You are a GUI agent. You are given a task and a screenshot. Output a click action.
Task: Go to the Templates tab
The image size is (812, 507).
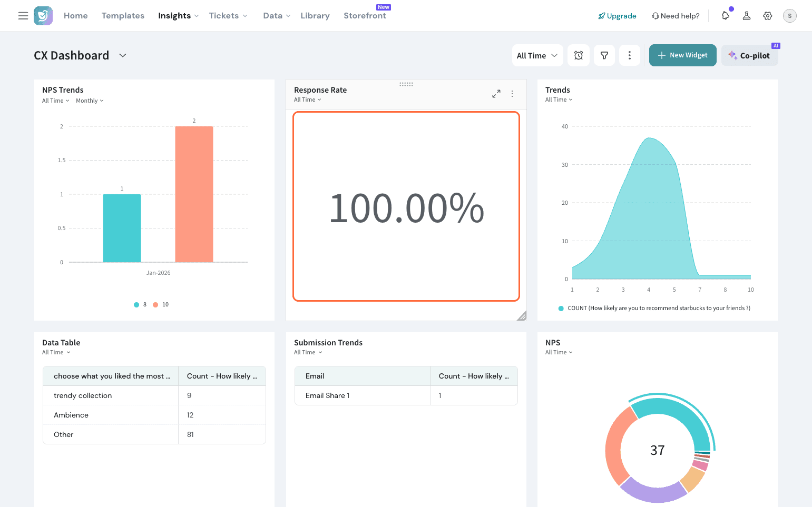click(x=123, y=16)
